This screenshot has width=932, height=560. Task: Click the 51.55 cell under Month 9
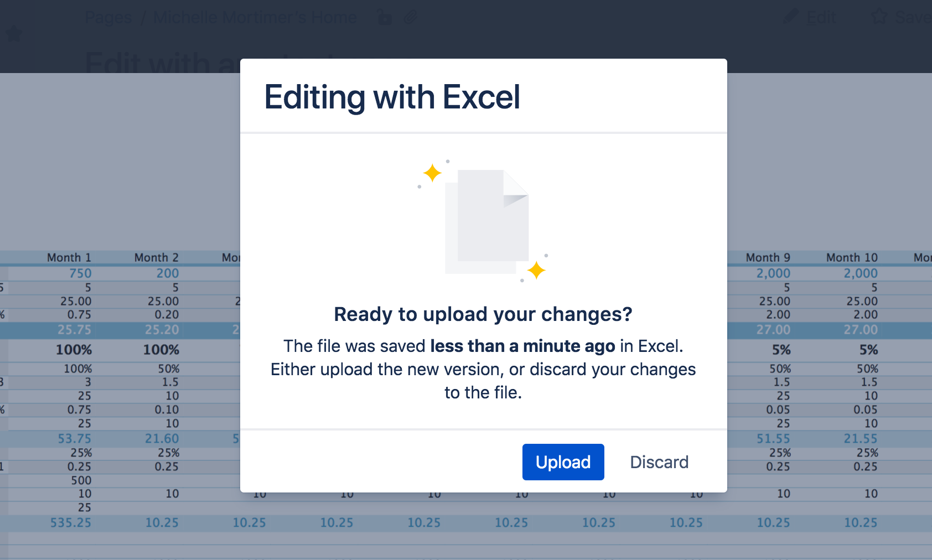point(774,439)
